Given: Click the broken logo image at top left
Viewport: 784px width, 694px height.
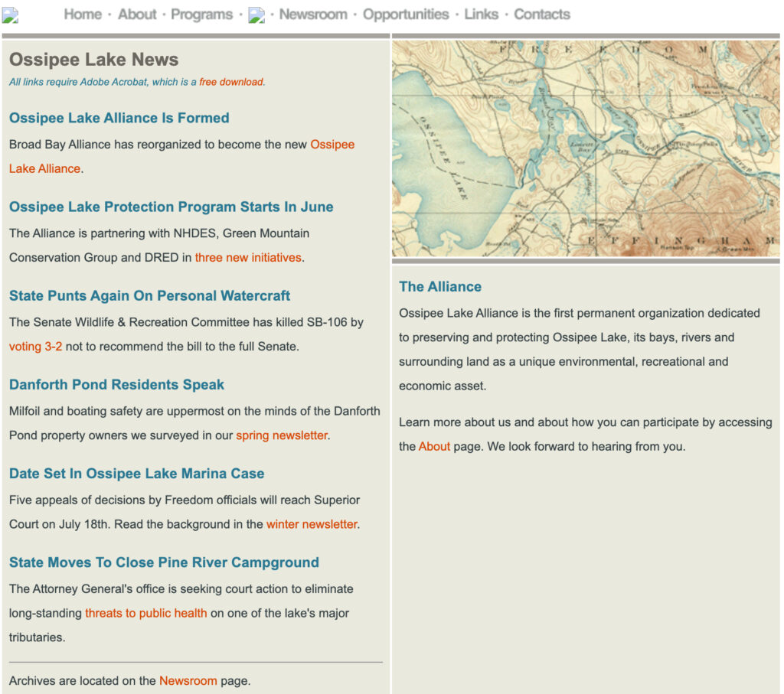Looking at the screenshot, I should click(x=10, y=15).
